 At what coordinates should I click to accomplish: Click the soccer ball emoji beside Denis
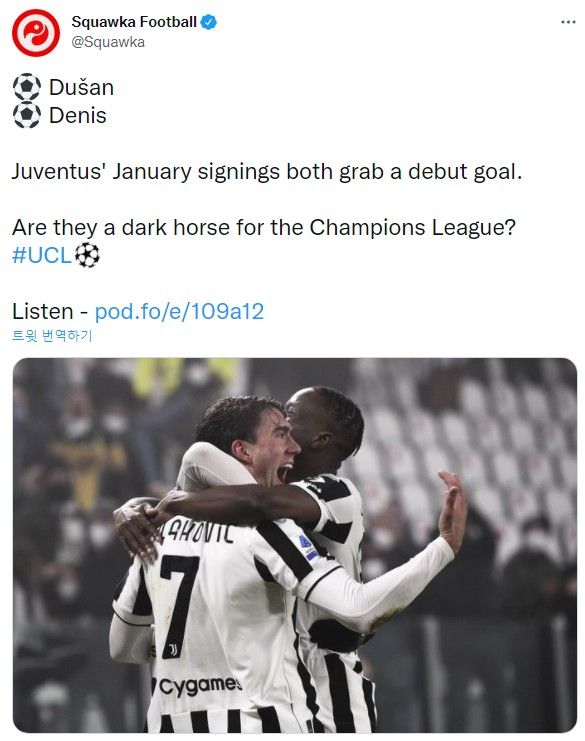coord(27,115)
